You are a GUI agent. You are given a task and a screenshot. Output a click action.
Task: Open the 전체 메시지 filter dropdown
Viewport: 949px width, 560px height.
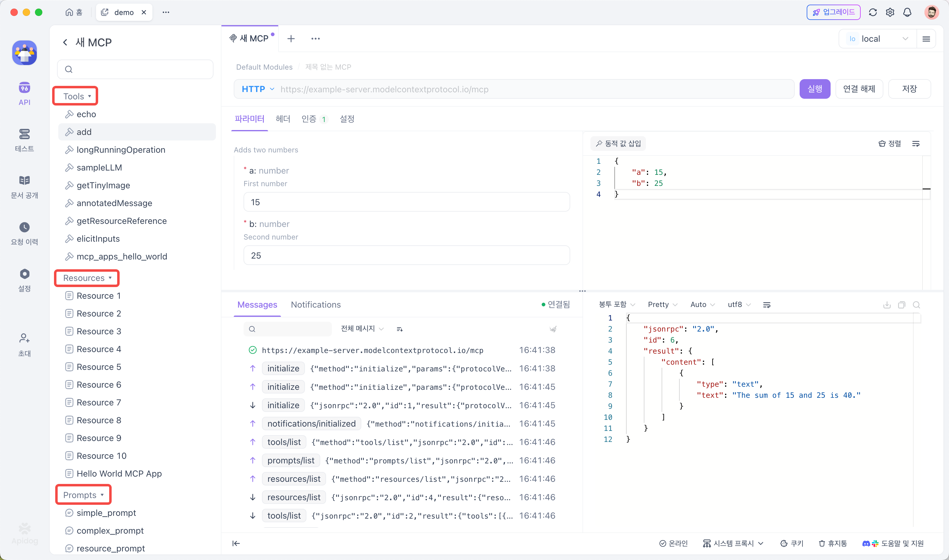coord(362,329)
